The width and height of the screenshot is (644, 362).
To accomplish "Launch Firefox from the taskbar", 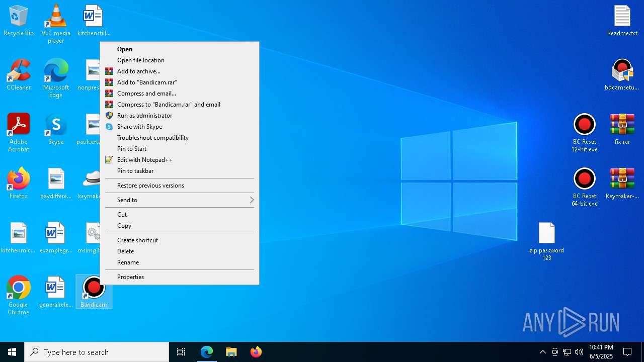I will (x=256, y=352).
